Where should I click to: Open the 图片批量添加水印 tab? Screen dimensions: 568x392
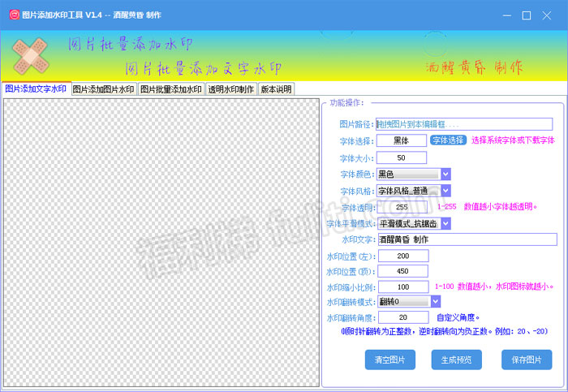(170, 90)
